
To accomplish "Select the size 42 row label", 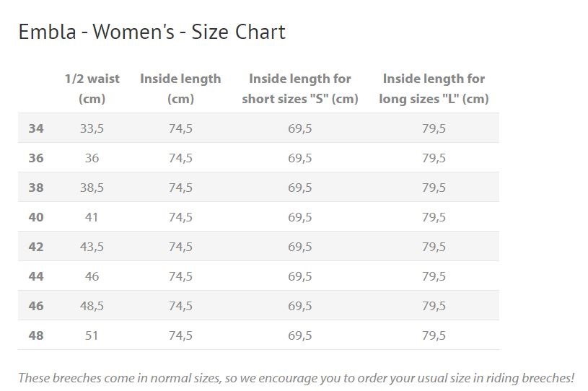I will (36, 247).
